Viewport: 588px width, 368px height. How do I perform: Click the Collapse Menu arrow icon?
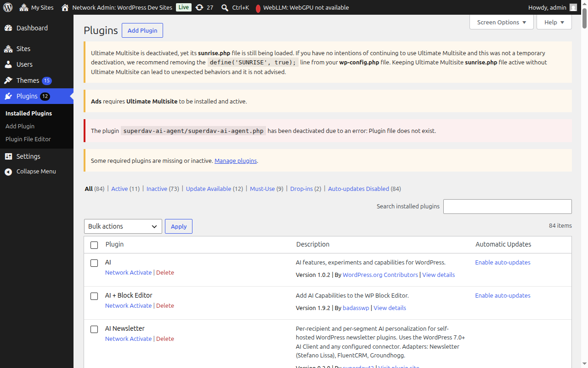pyautogui.click(x=8, y=172)
